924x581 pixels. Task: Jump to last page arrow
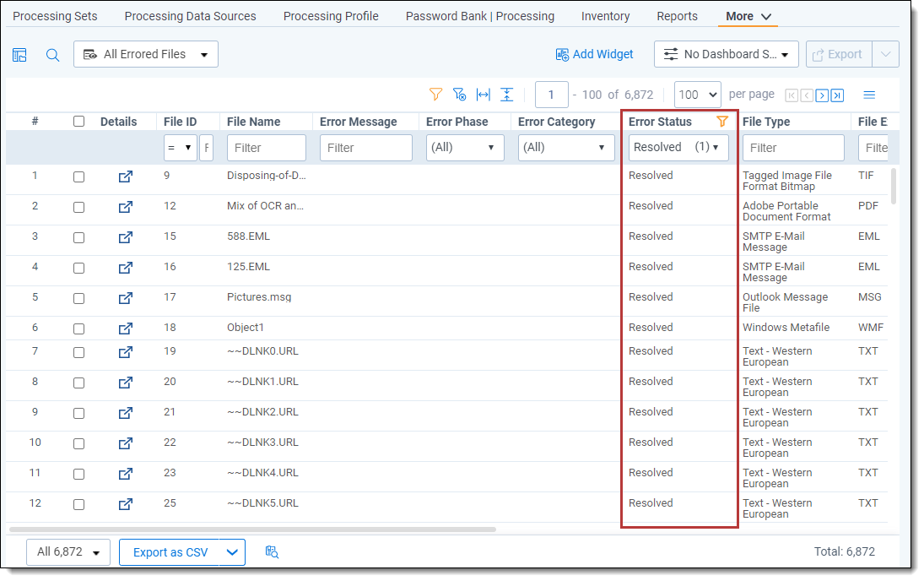[837, 95]
